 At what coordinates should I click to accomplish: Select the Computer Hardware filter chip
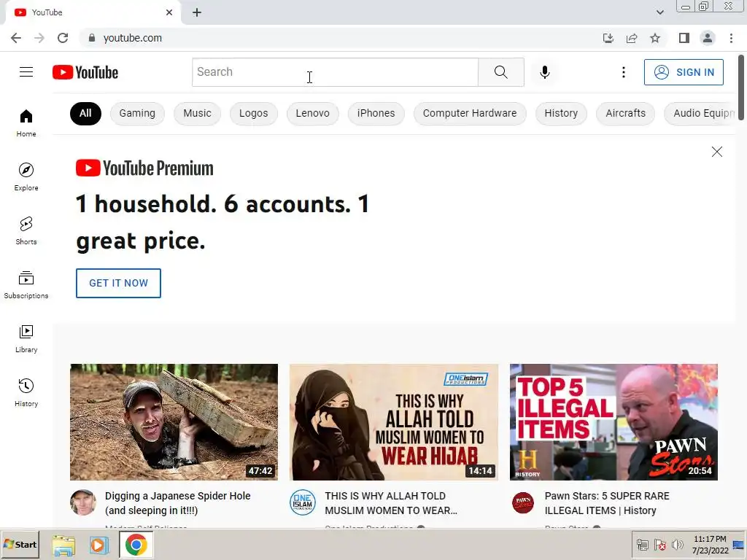click(x=470, y=113)
